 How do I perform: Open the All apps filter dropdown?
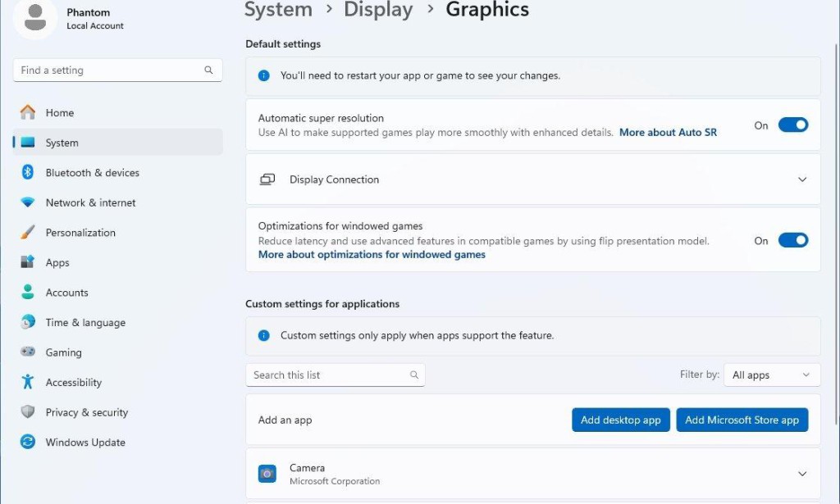click(x=771, y=375)
